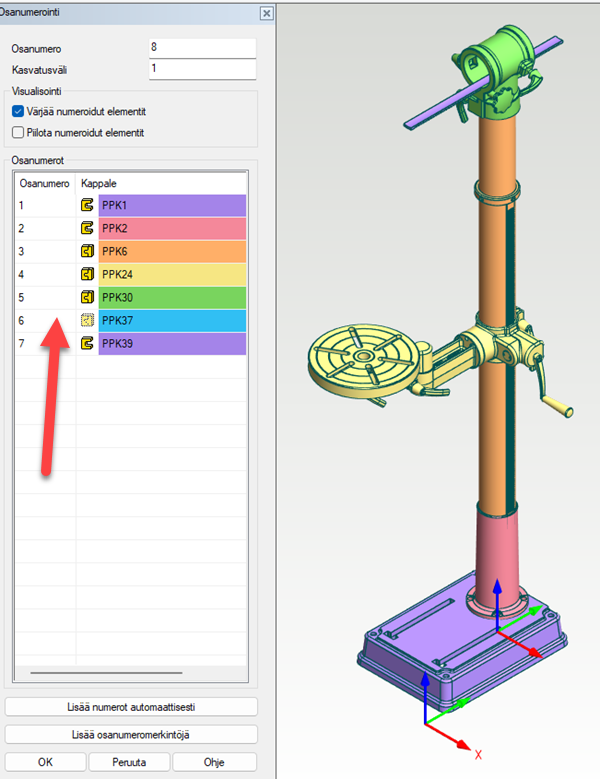Select the assembly icon beside PPK6
This screenshot has width=600, height=779.
pyautogui.click(x=87, y=252)
